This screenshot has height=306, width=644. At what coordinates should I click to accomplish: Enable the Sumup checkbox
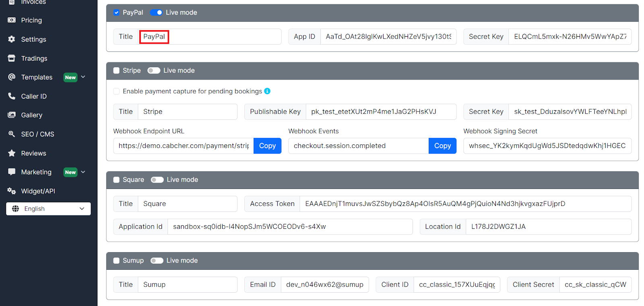point(116,261)
